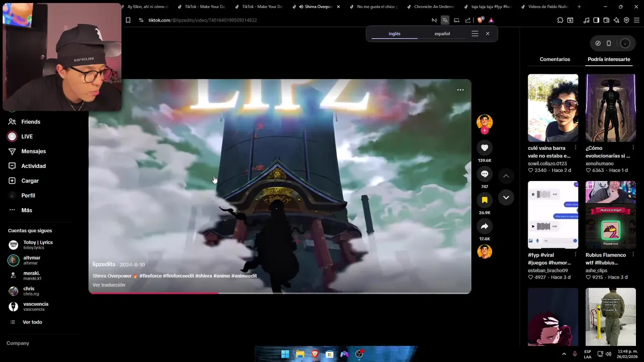Open the TikTok profile avatar top right
Image resolution: width=644 pixels, height=362 pixels.
pos(625,43)
